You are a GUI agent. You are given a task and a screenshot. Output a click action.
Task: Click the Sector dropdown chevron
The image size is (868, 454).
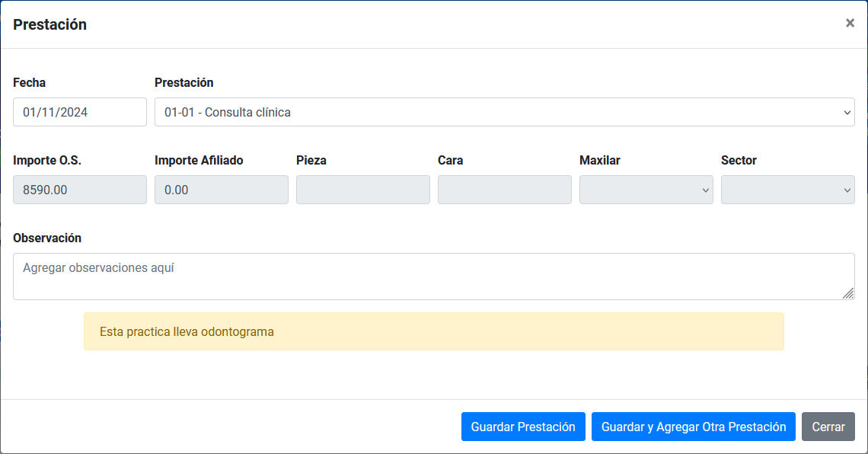[x=846, y=189]
